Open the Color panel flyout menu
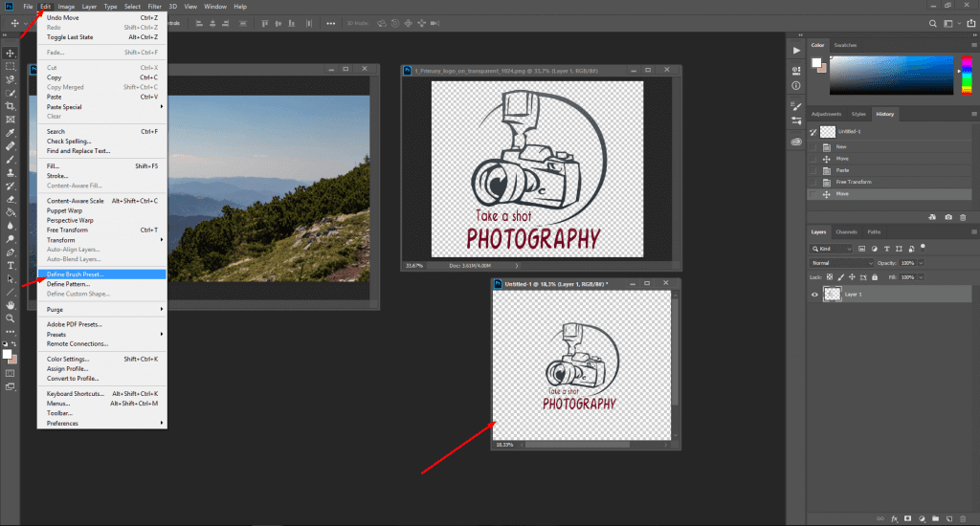Viewport: 980px width, 526px height. point(973,45)
